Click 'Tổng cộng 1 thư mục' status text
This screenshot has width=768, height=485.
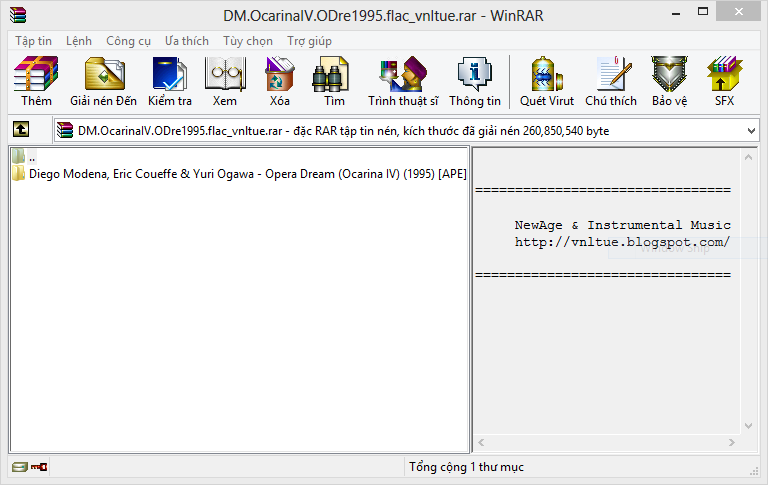click(466, 467)
